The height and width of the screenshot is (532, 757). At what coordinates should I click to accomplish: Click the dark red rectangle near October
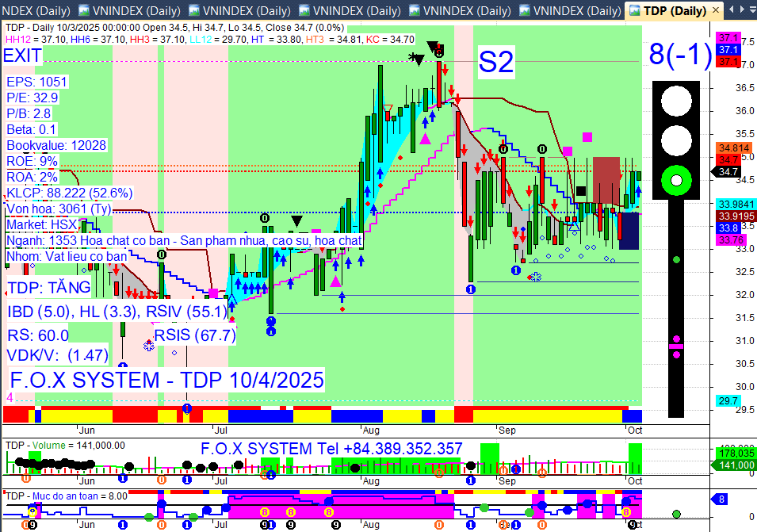click(606, 180)
